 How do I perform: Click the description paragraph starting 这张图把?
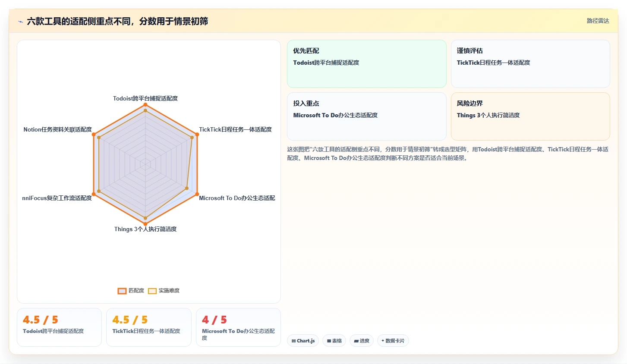[x=448, y=154]
